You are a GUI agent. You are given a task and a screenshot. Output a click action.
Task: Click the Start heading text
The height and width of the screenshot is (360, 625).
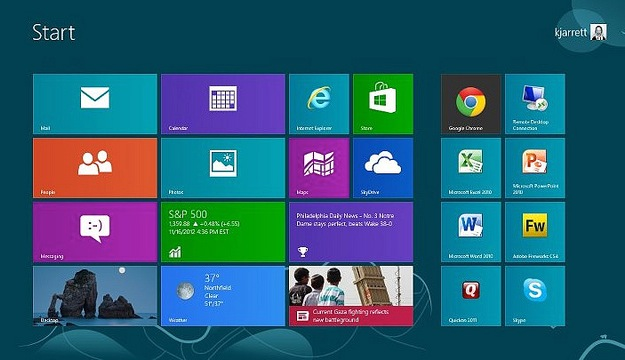53,32
